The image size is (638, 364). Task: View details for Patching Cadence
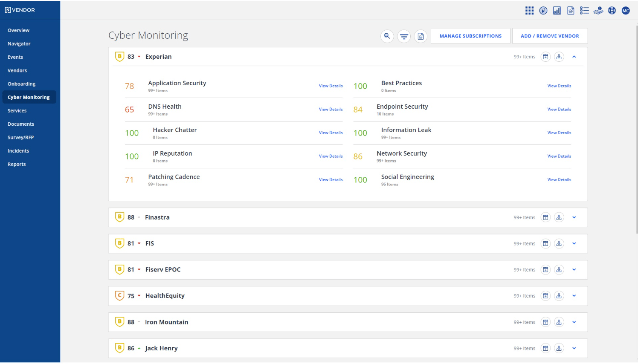(331, 180)
